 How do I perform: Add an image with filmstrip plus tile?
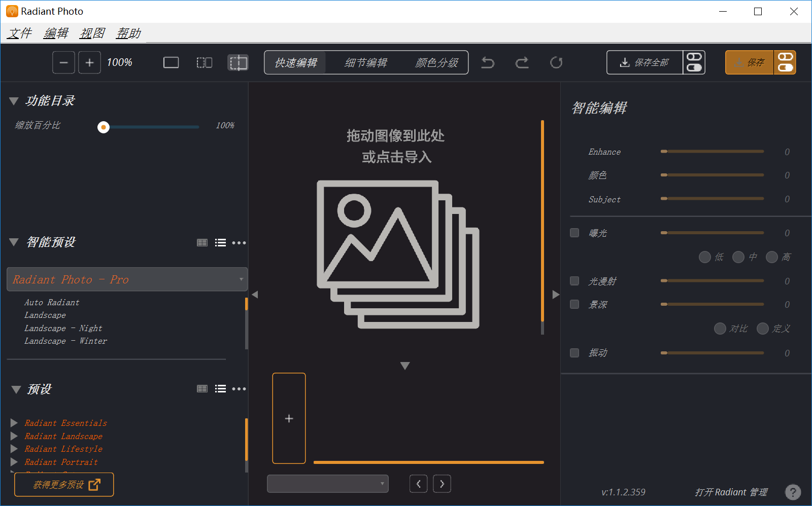[x=289, y=418]
